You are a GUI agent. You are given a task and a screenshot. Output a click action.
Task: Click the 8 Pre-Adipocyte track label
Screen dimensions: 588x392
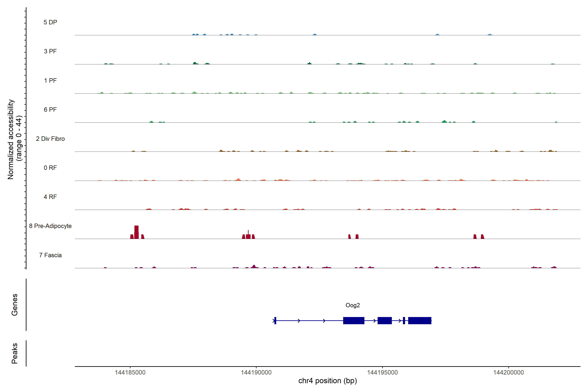[50, 226]
